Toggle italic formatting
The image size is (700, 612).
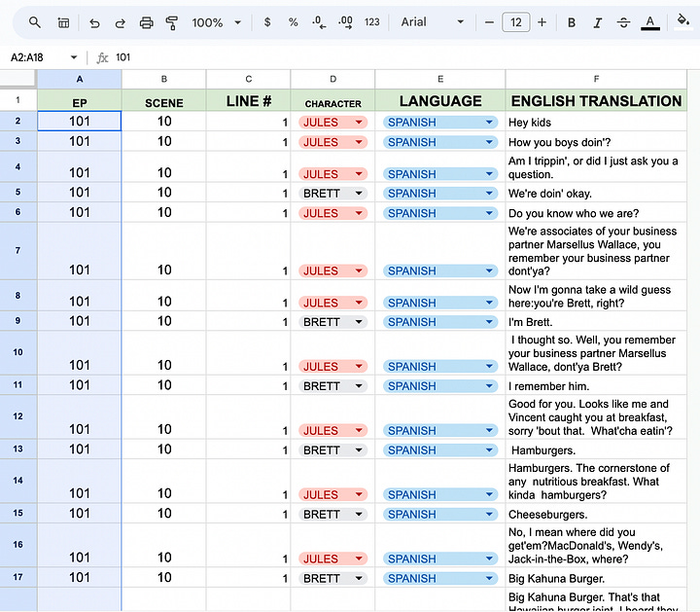(x=597, y=22)
